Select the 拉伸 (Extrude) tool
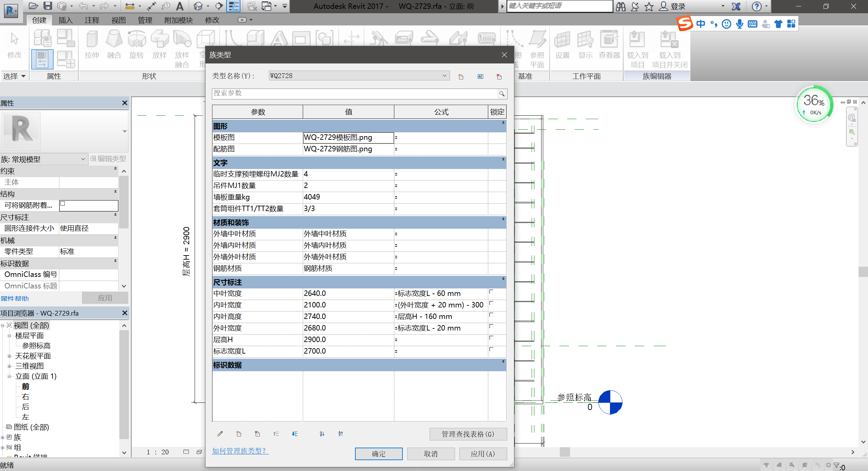 pos(92,46)
